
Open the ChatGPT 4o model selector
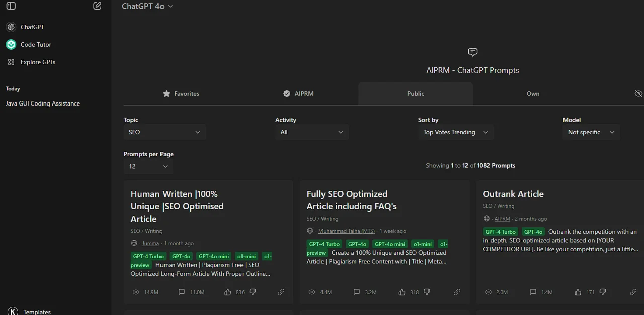point(147,6)
